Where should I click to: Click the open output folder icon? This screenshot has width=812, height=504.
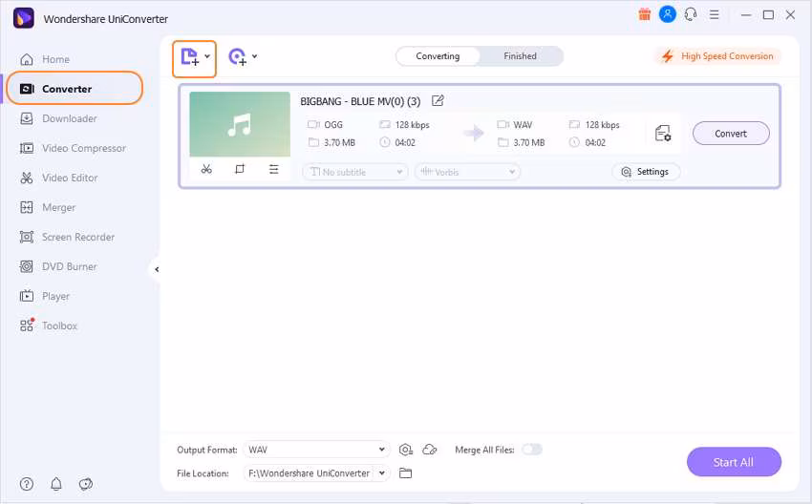tap(405, 472)
